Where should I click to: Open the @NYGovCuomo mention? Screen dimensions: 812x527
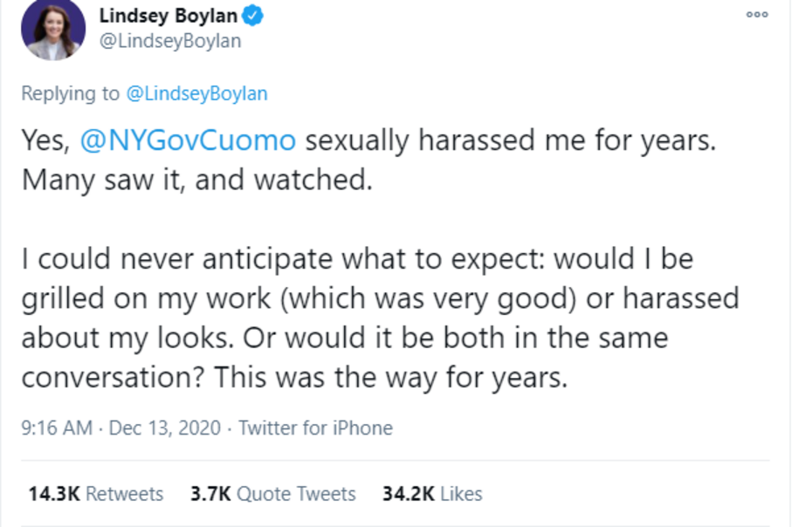189,140
